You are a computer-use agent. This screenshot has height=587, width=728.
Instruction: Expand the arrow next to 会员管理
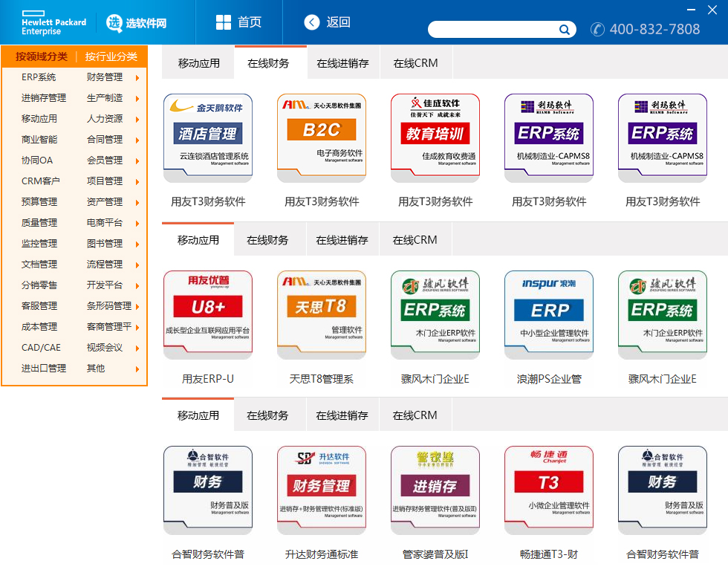pos(137,161)
